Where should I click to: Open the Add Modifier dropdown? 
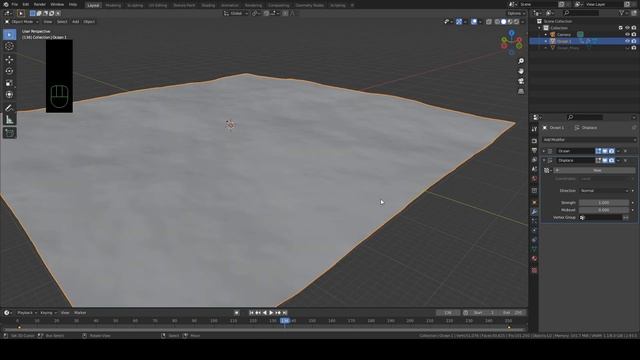589,140
